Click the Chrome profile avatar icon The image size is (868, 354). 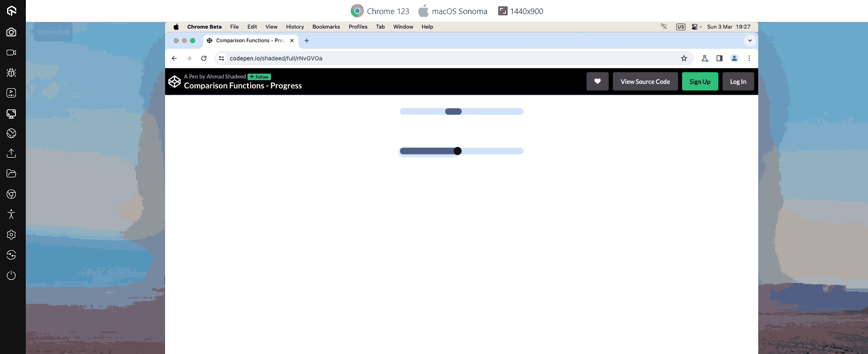pyautogui.click(x=734, y=58)
